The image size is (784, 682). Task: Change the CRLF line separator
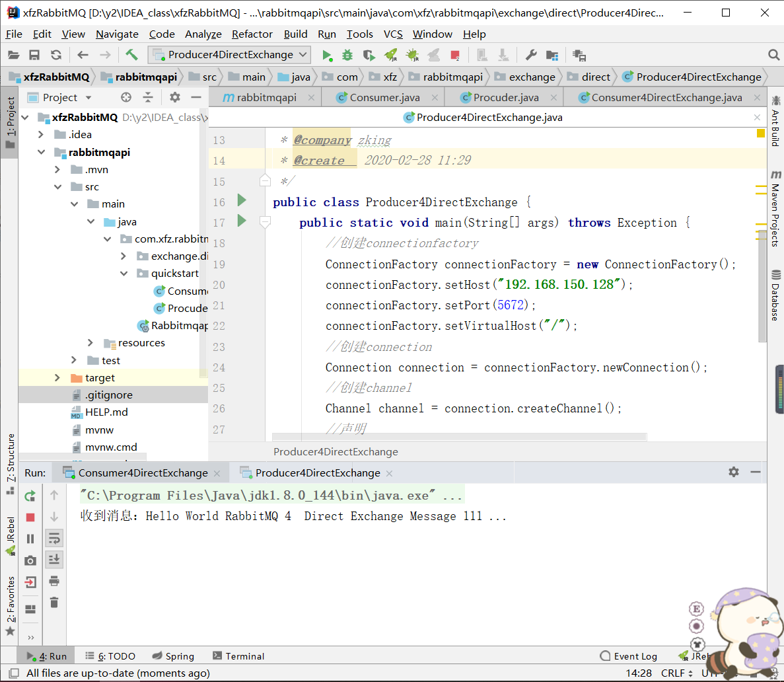click(x=676, y=673)
